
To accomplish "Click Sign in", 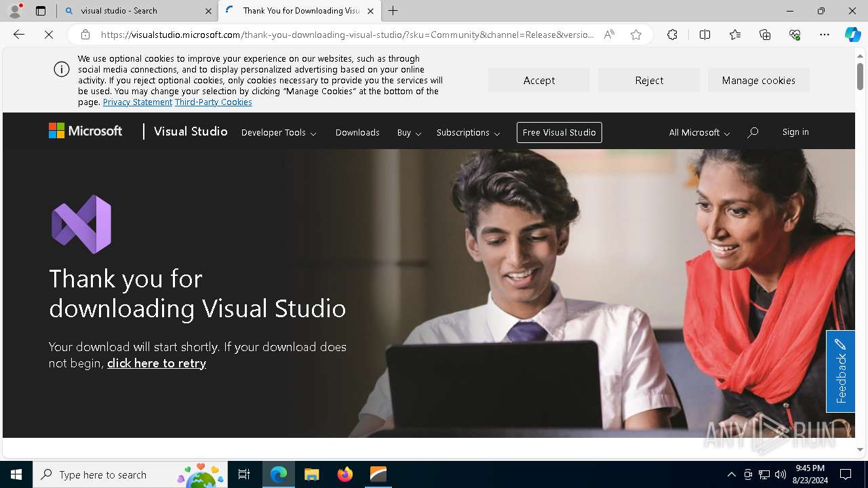I will point(795,132).
